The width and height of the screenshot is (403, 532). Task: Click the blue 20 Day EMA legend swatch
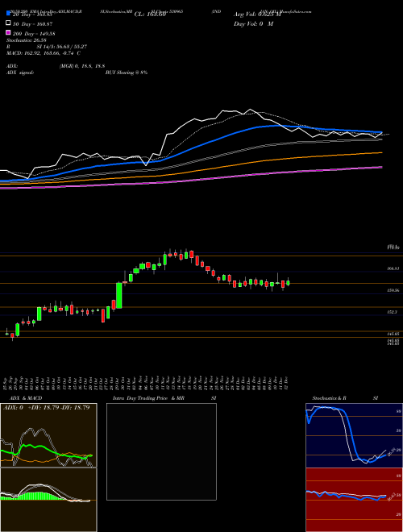[x=8, y=13]
